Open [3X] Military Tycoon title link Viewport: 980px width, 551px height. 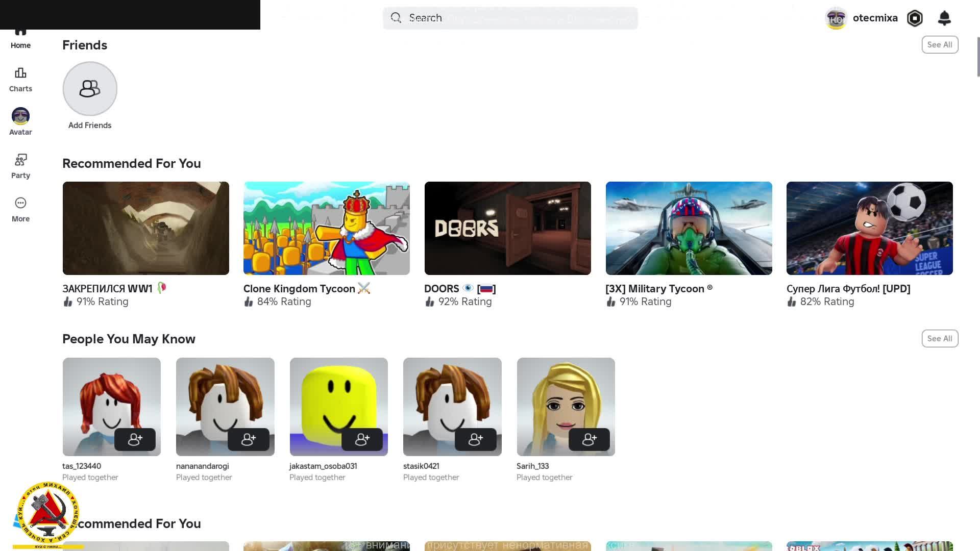point(658,289)
